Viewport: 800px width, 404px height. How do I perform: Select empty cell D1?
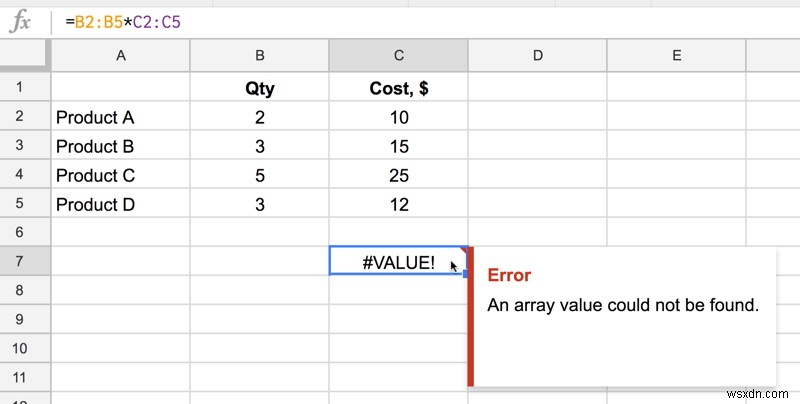point(537,87)
